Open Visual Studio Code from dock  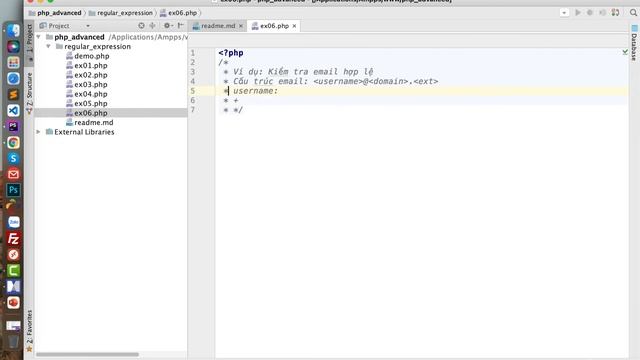[x=13, y=110]
